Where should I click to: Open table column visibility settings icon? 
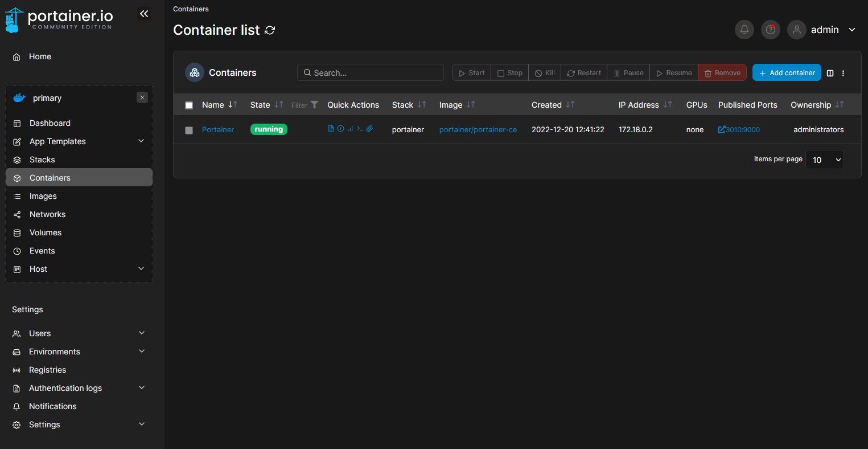point(830,73)
